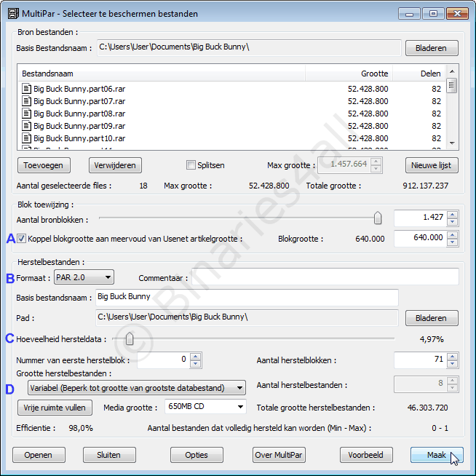476x476 pixels.
Task: Click file icon of Big Buck Bunny.part06.rar
Action: click(27, 89)
